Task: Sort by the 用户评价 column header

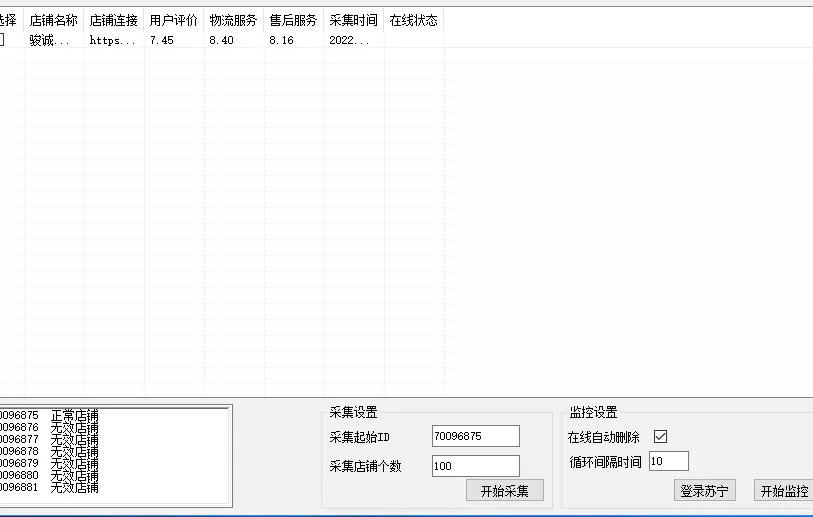Action: tap(174, 20)
